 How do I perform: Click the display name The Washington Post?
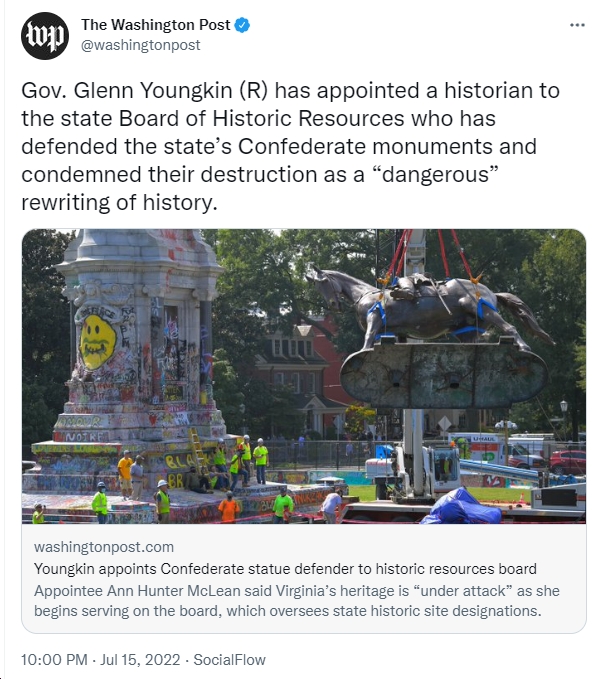(x=155, y=25)
